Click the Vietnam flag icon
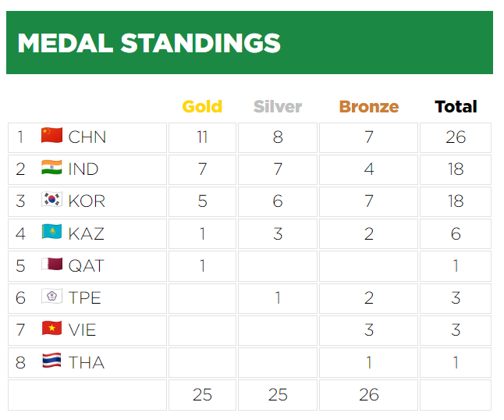 [x=51, y=329]
